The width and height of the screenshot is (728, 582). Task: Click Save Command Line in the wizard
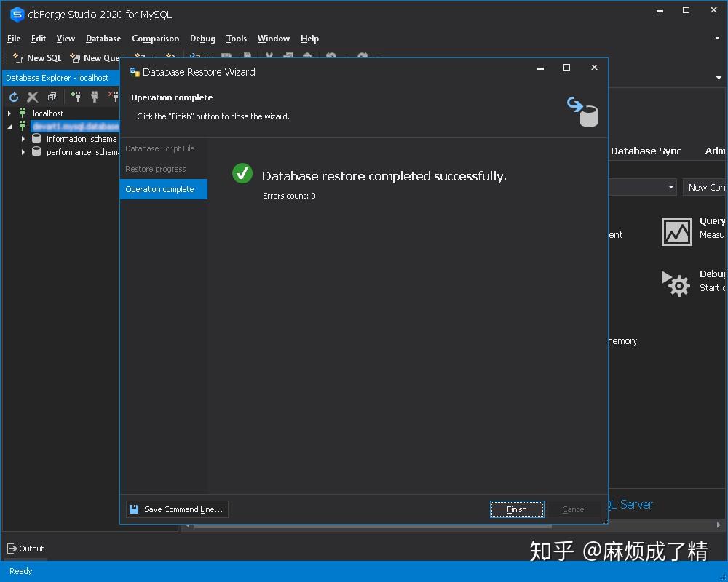point(176,509)
